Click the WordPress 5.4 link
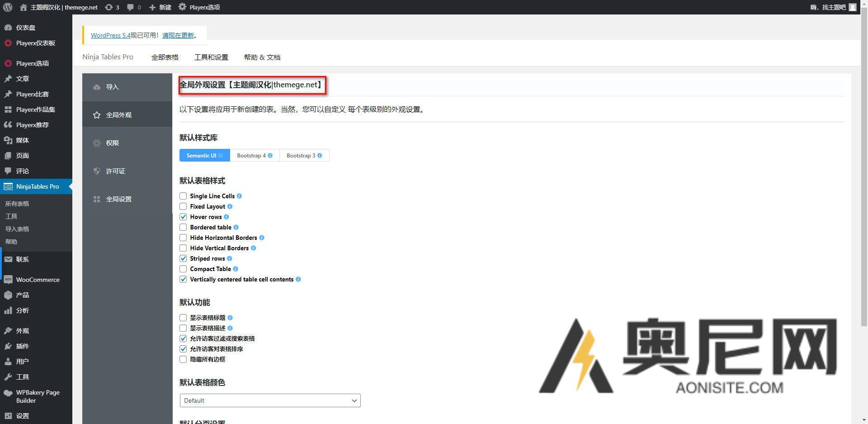 [x=110, y=35]
